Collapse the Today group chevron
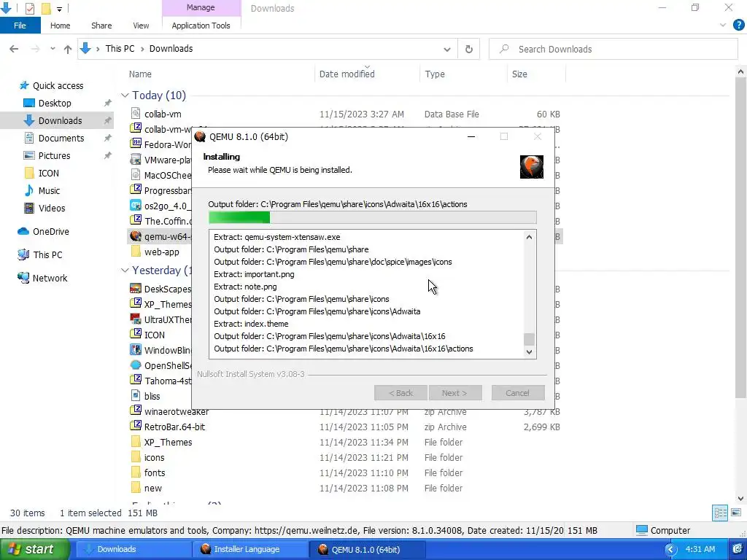Image resolution: width=747 pixels, height=560 pixels. [125, 96]
